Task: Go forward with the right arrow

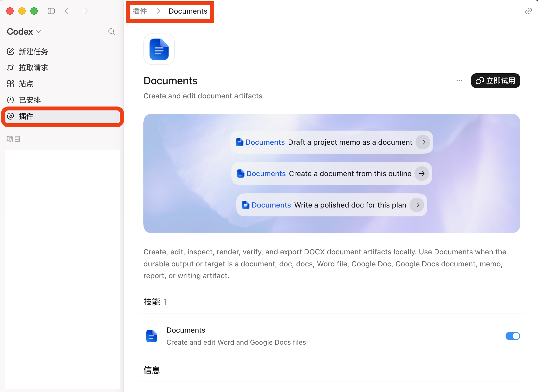Action: (x=85, y=11)
